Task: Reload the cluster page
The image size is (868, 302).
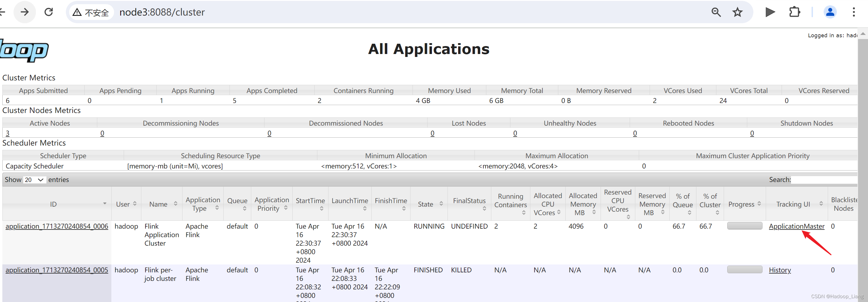Action: pos(49,12)
